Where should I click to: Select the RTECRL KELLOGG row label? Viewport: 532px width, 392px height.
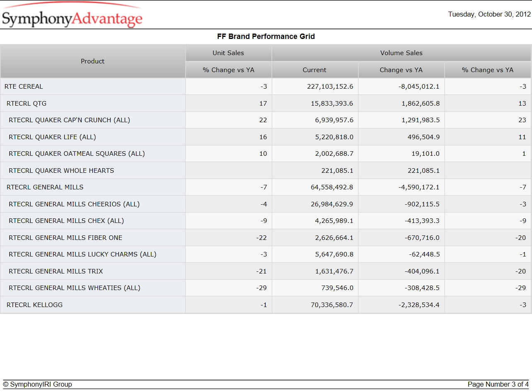coord(35,305)
